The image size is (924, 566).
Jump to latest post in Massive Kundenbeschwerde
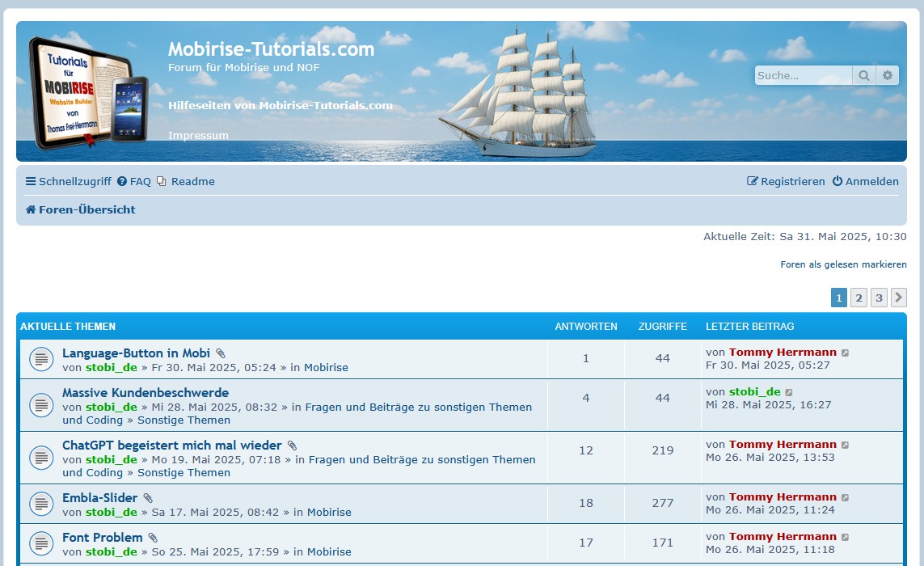click(x=789, y=393)
